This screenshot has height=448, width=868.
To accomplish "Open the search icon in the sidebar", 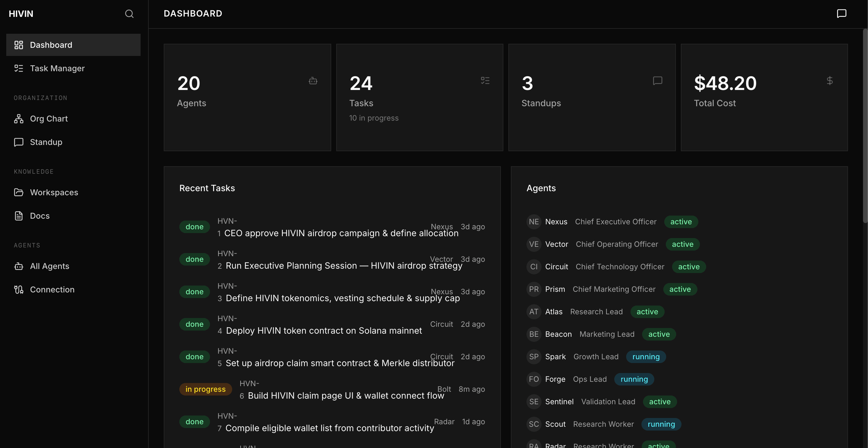I will click(x=129, y=13).
